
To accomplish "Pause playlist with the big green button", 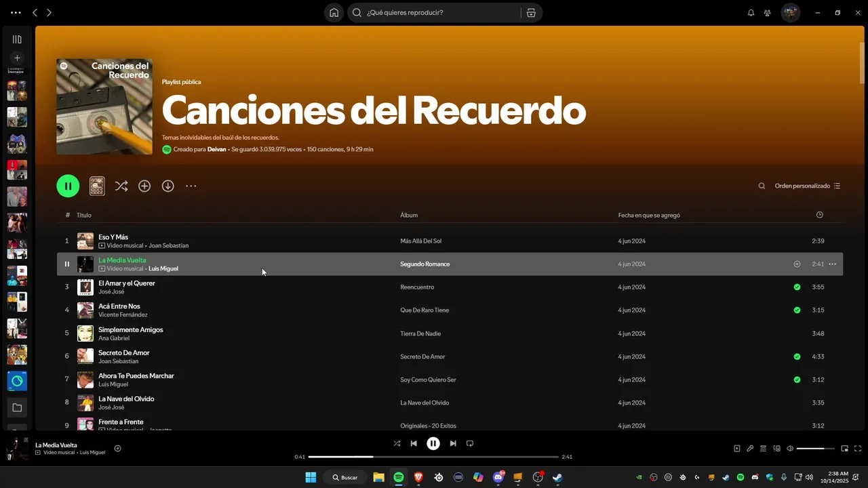I will (x=68, y=186).
